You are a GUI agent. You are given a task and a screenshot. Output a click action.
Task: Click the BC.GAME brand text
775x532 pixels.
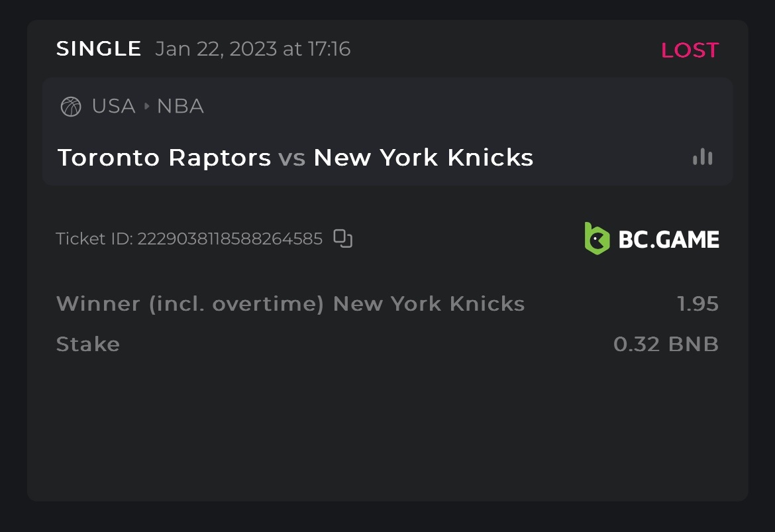click(x=668, y=239)
